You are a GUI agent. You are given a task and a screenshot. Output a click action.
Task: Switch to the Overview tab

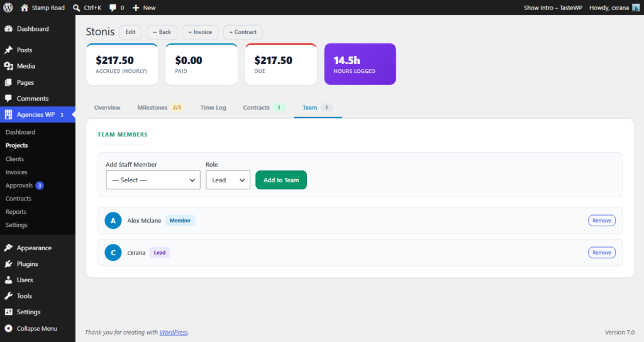pyautogui.click(x=107, y=108)
